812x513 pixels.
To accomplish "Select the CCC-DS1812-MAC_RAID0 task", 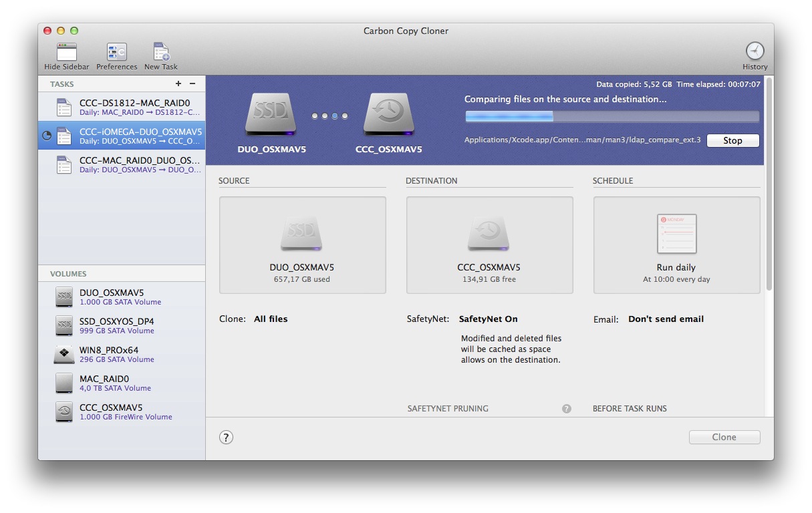I will (x=122, y=107).
